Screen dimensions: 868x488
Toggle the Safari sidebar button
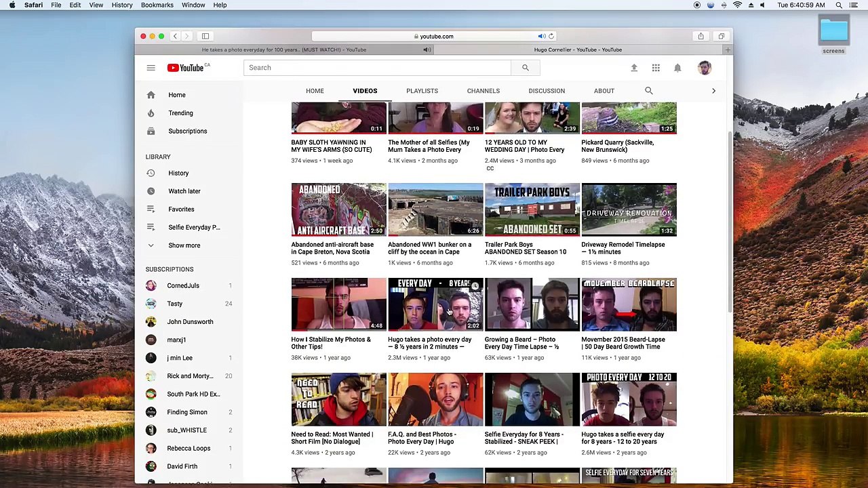point(205,36)
